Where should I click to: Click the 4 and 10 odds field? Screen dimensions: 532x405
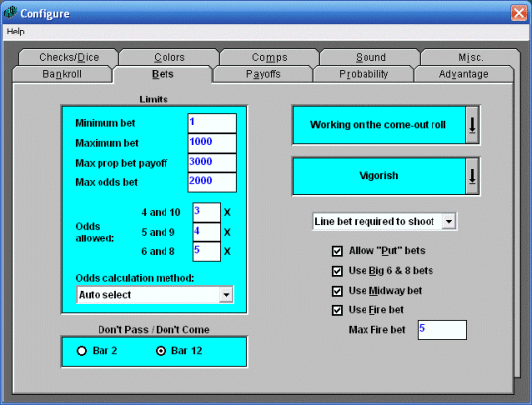(207, 212)
